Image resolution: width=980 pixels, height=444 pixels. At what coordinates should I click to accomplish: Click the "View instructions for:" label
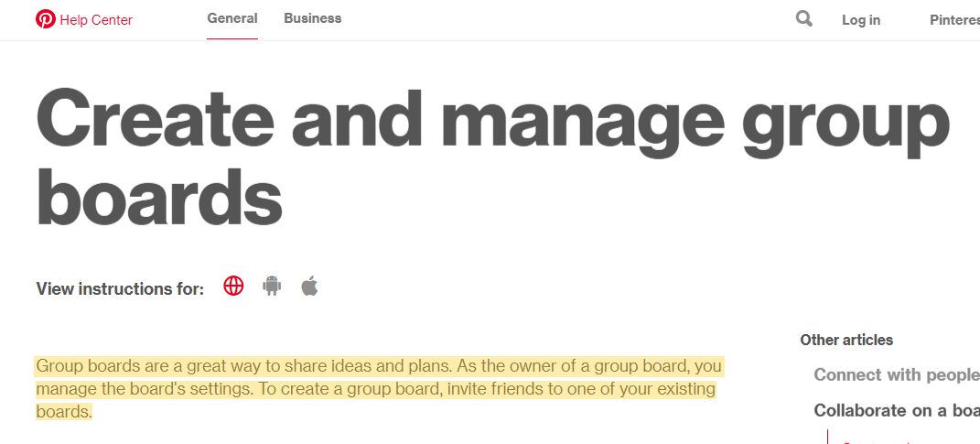tap(120, 289)
